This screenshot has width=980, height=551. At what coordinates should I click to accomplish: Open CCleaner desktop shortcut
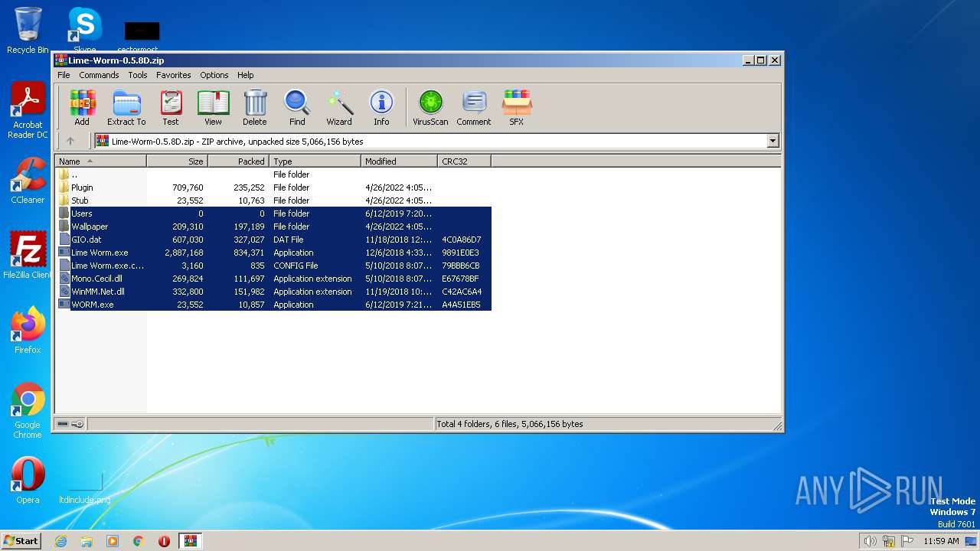28,181
